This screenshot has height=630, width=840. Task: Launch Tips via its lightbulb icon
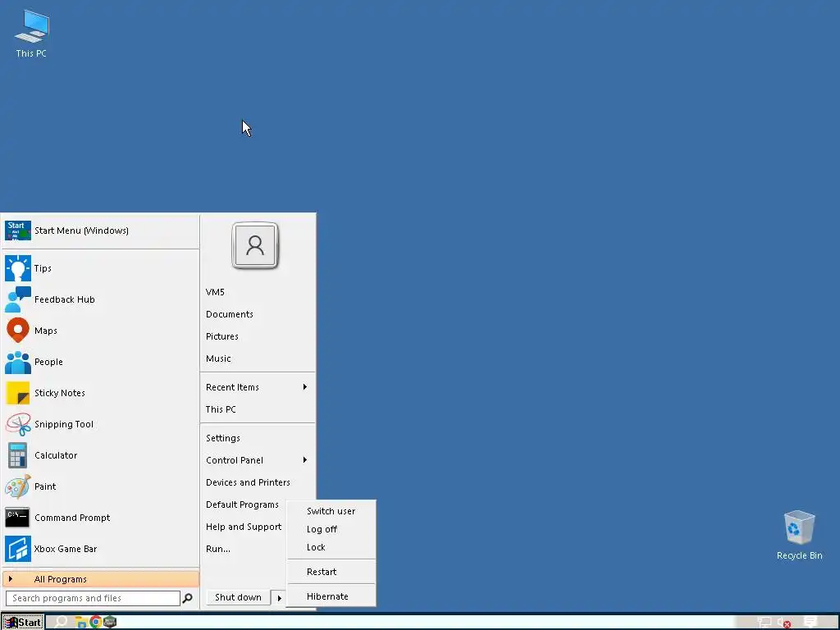point(18,268)
